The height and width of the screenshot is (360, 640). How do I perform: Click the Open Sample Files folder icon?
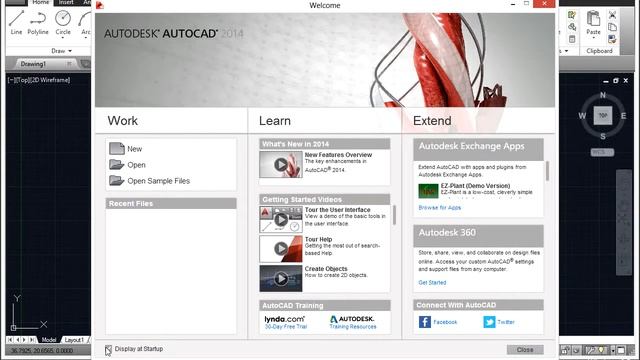click(x=117, y=180)
